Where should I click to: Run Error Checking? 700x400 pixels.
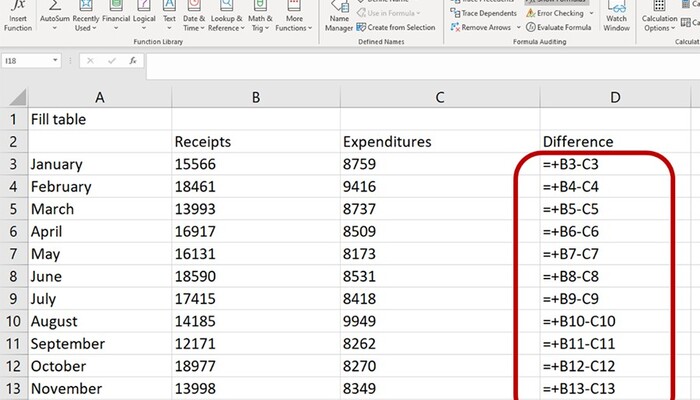pos(555,13)
